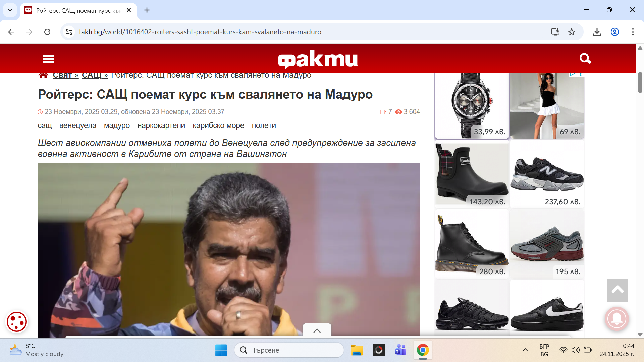Open a new browser tab
The image size is (644, 362).
tap(147, 10)
